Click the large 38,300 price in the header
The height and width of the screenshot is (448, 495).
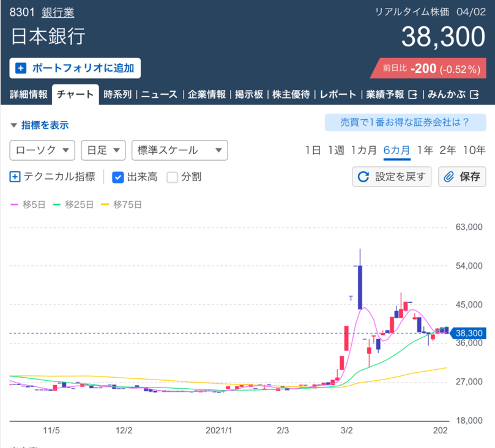pyautogui.click(x=443, y=37)
